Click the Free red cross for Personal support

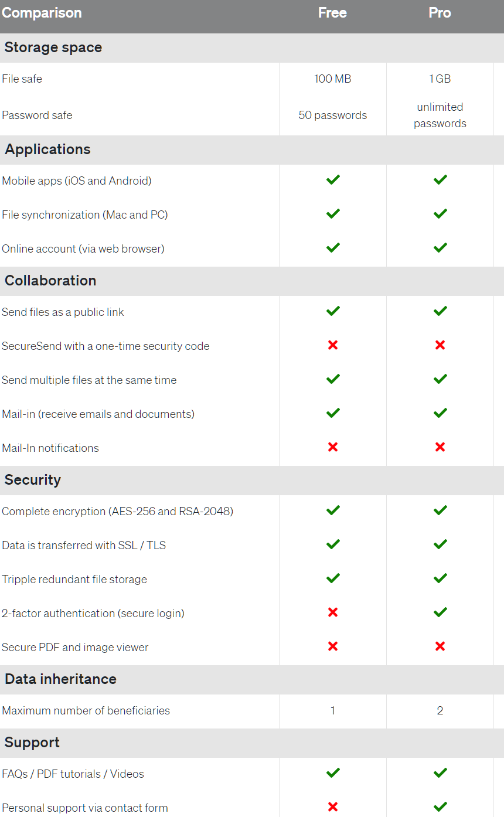333,807
